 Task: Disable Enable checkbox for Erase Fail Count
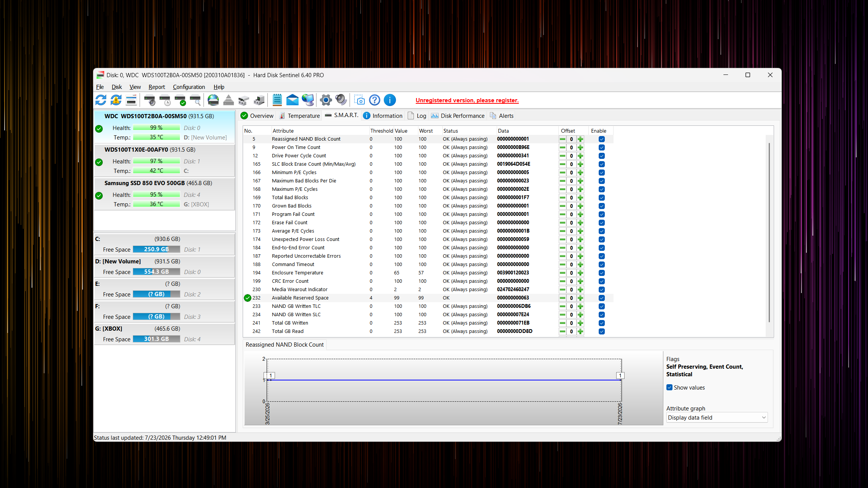[602, 223]
